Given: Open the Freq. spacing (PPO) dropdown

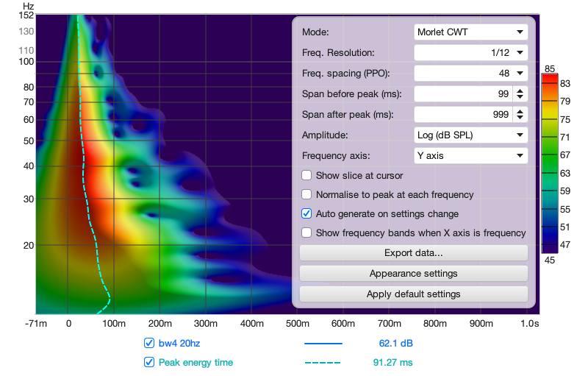Looking at the screenshot, I should [x=470, y=73].
